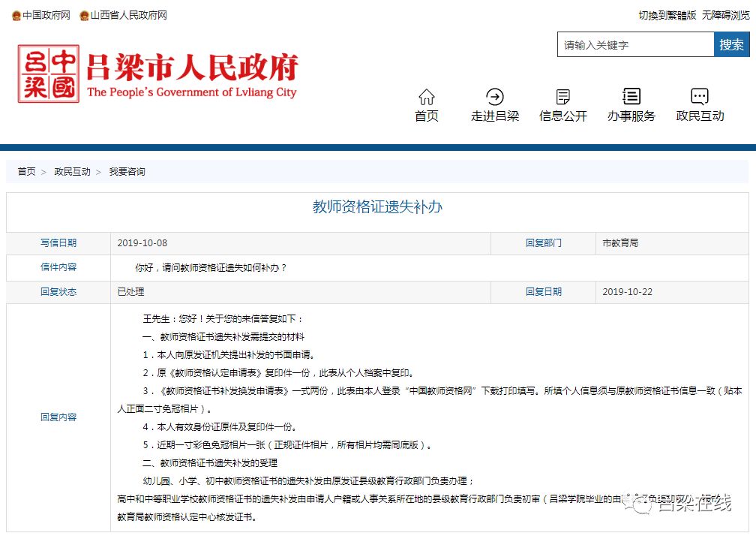
Task: Click The People's Government of Lvliang City subtitle
Action: [191, 92]
